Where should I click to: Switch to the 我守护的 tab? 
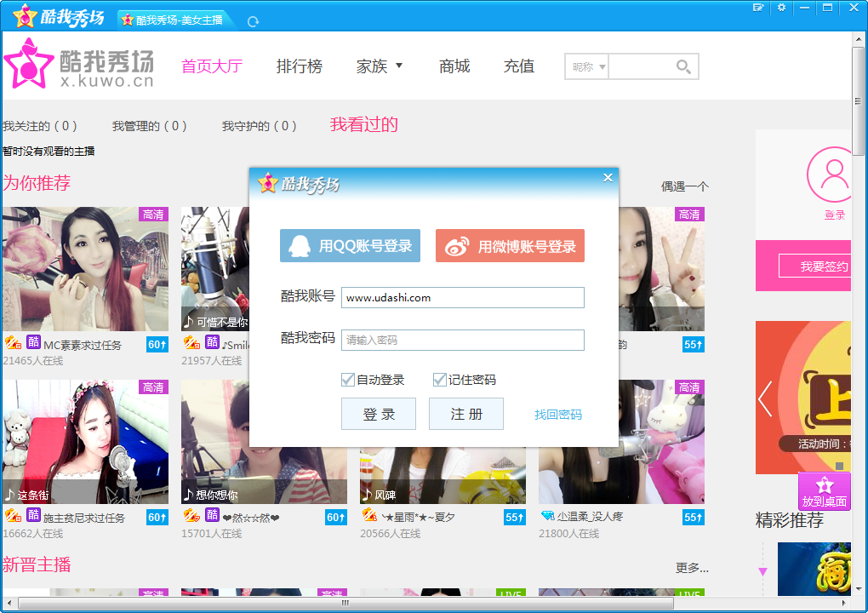click(259, 126)
